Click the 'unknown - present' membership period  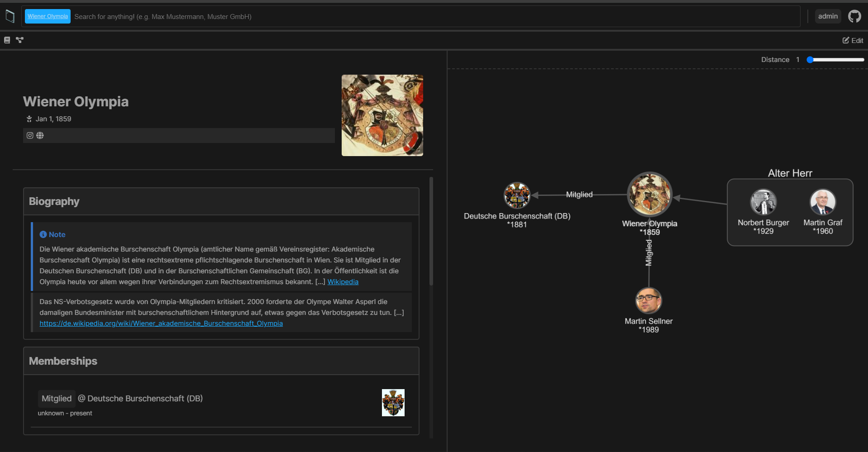click(x=65, y=414)
